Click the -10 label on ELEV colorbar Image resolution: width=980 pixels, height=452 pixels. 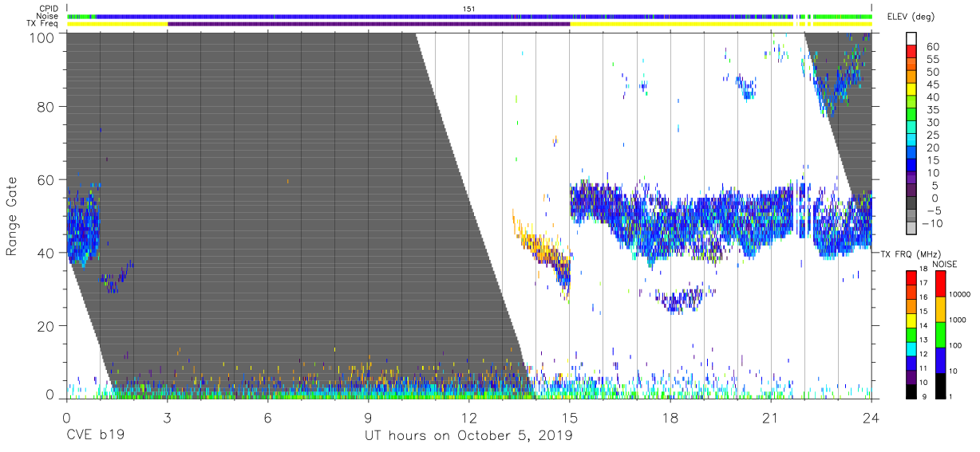click(x=934, y=224)
